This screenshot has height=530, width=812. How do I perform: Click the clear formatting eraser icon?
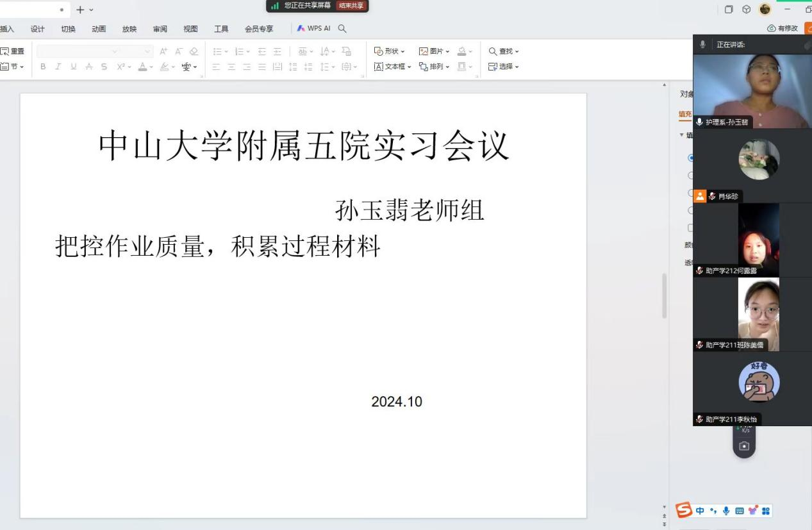(x=194, y=51)
